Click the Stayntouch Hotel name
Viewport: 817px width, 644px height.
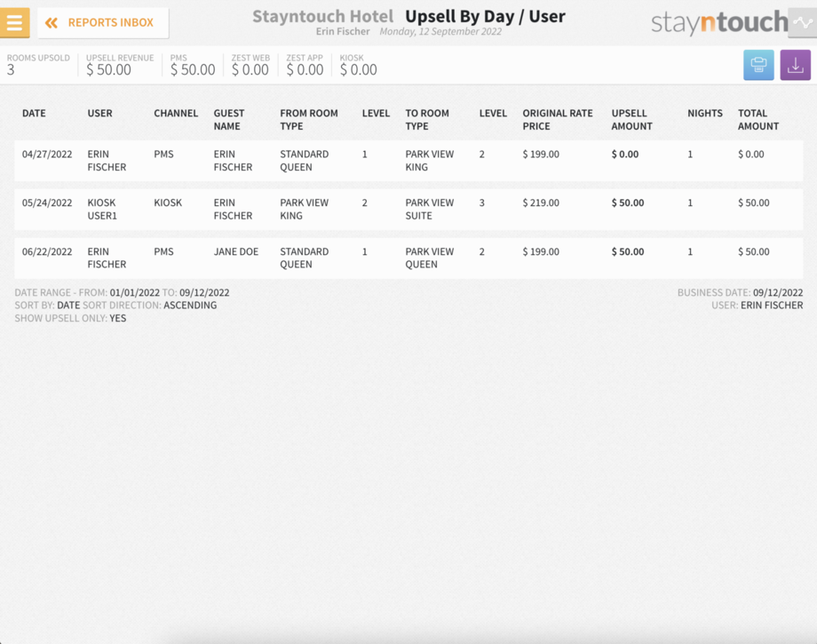pyautogui.click(x=323, y=17)
